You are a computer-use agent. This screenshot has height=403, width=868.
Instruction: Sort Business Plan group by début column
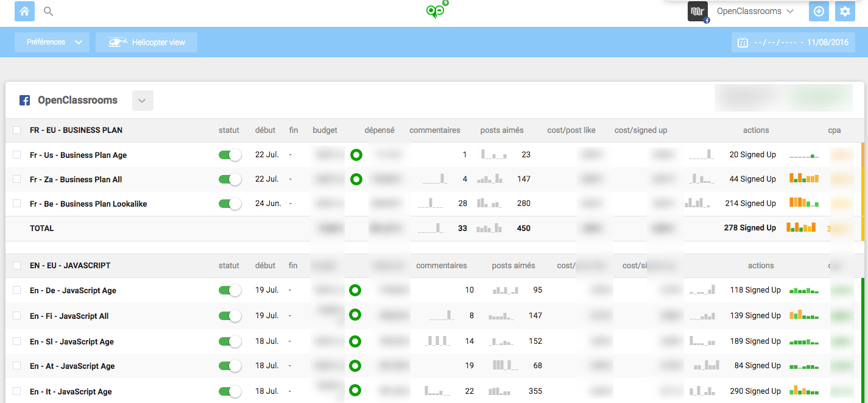click(x=265, y=130)
